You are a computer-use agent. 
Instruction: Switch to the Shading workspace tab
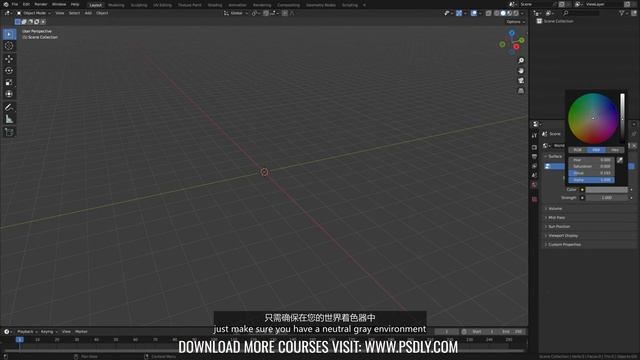215,5
